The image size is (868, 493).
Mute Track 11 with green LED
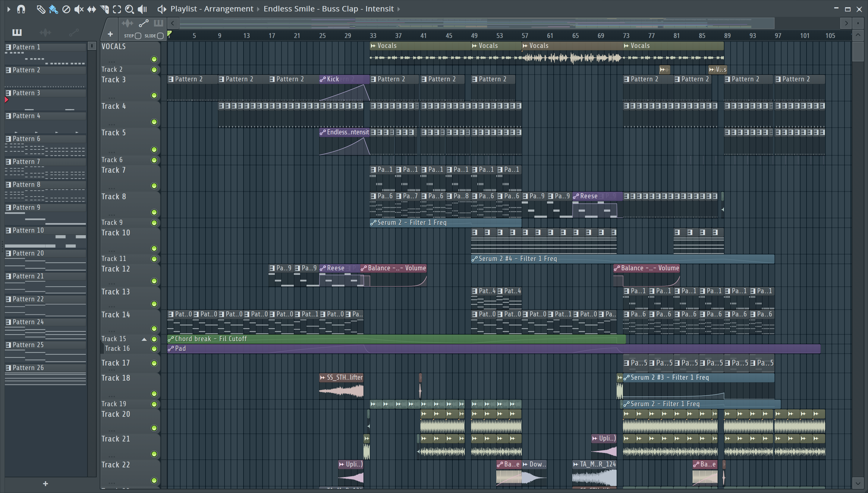click(154, 259)
